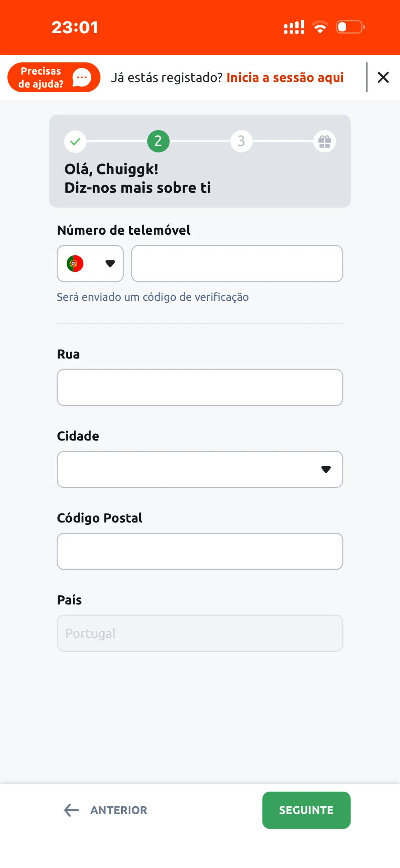This screenshot has height=868, width=400.
Task: Tap the battery indicator in status bar
Action: pos(350,27)
